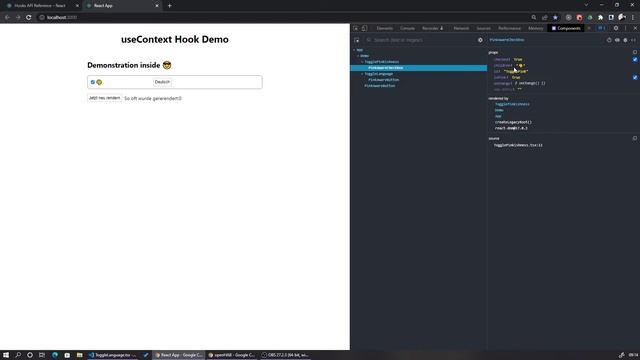
Task: Click App in rendered by list
Action: click(498, 116)
